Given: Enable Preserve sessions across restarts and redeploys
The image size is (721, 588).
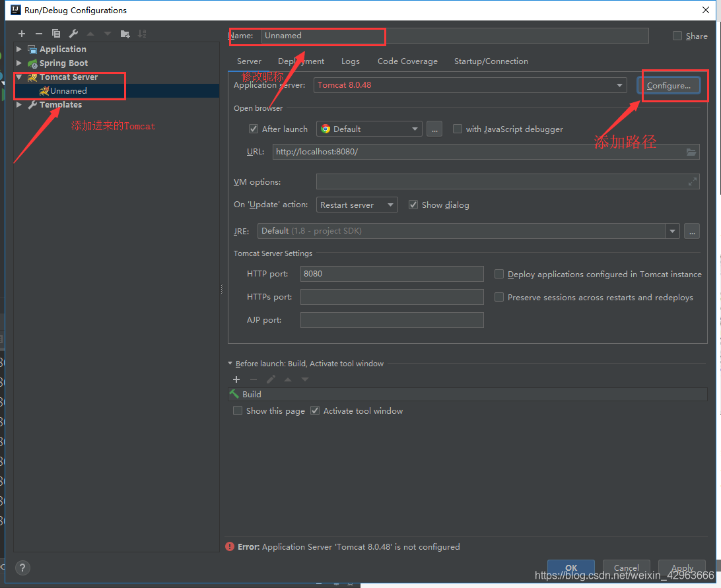Looking at the screenshot, I should [x=499, y=298].
